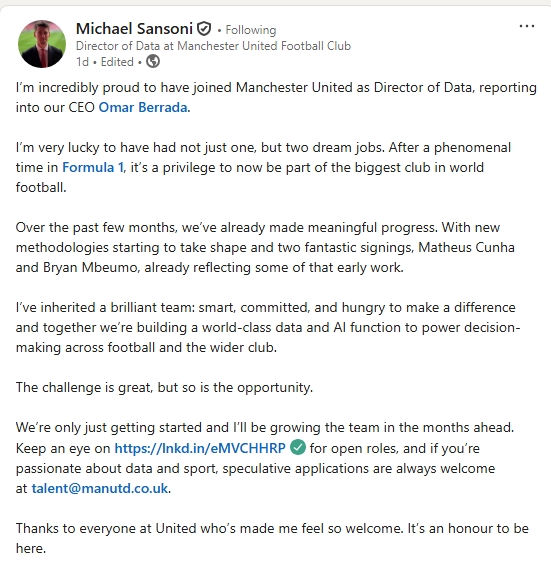Click the talent@manutd.co.uk email link

tap(100, 488)
